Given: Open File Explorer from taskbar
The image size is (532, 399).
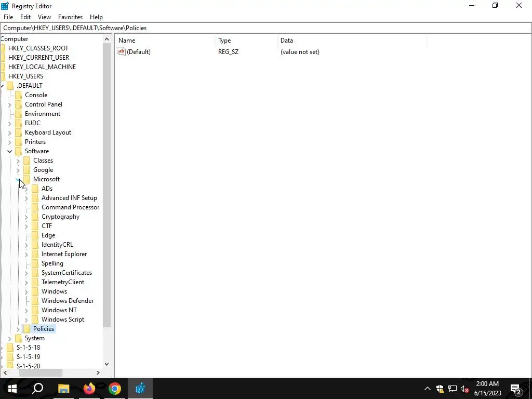Looking at the screenshot, I should [63, 389].
